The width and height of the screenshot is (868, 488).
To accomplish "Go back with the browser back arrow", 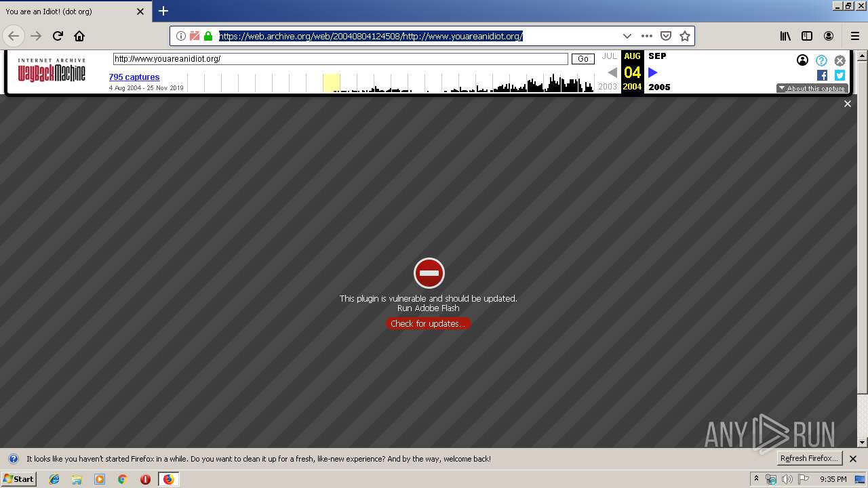I will click(14, 36).
